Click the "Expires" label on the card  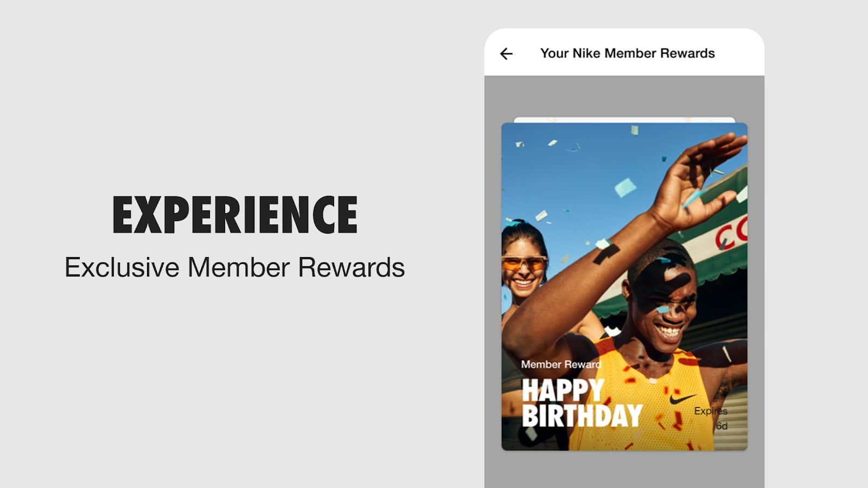pos(710,411)
